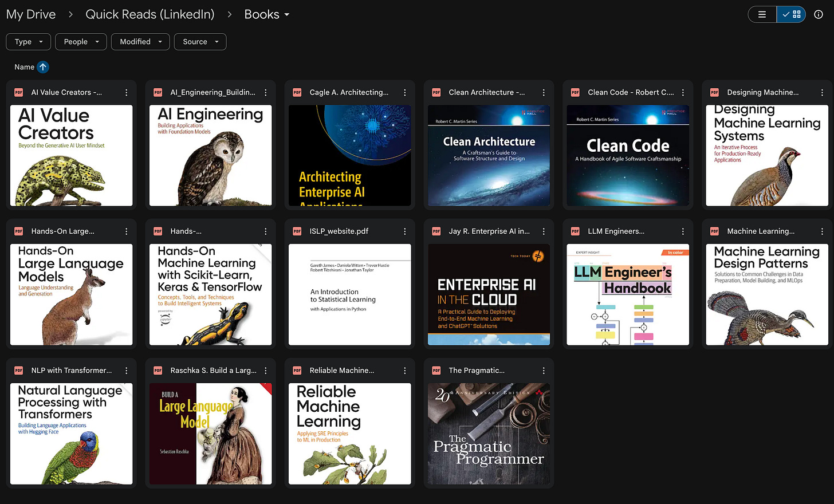Open more actions for Designing Machine file
The height and width of the screenshot is (504, 834).
pyautogui.click(x=823, y=92)
